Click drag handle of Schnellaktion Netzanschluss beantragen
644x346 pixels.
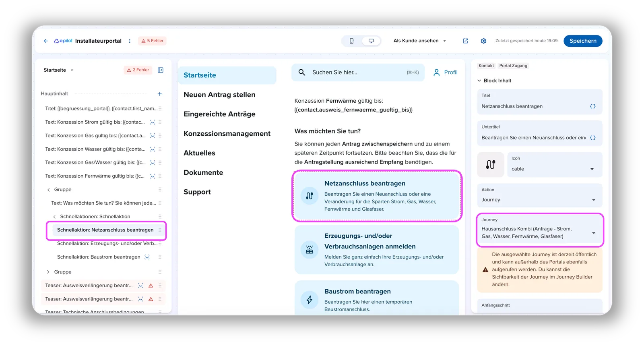(x=160, y=230)
